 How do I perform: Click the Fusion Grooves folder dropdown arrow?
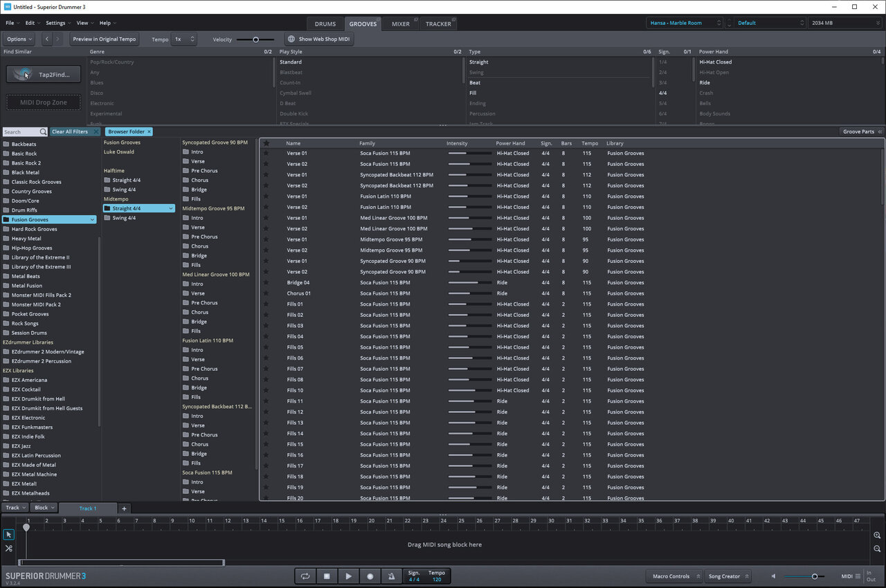pyautogui.click(x=93, y=219)
